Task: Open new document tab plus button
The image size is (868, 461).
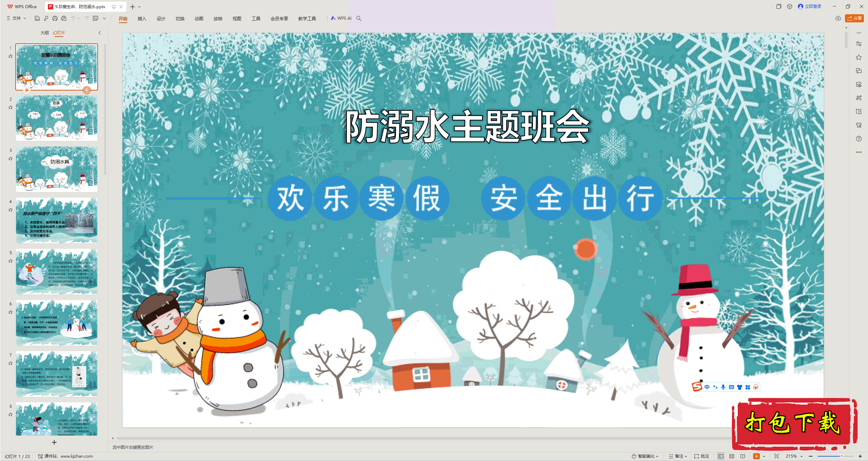Action: 133,7
